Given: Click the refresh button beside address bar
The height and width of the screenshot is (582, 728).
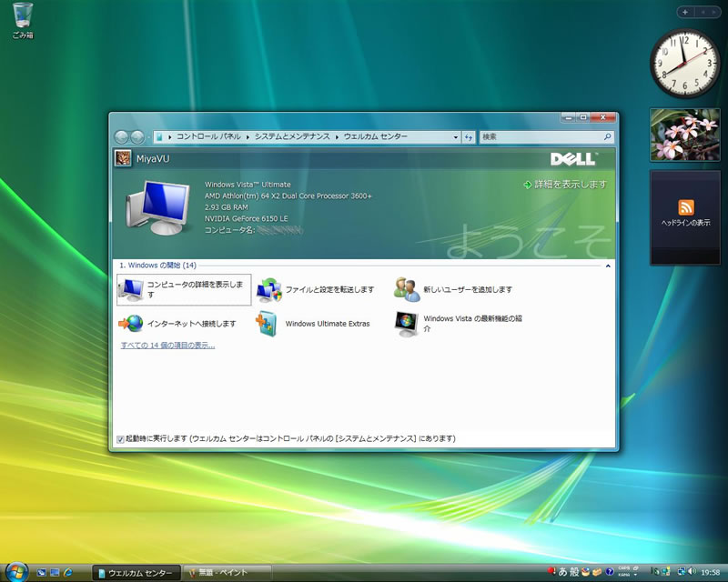Looking at the screenshot, I should pos(469,136).
